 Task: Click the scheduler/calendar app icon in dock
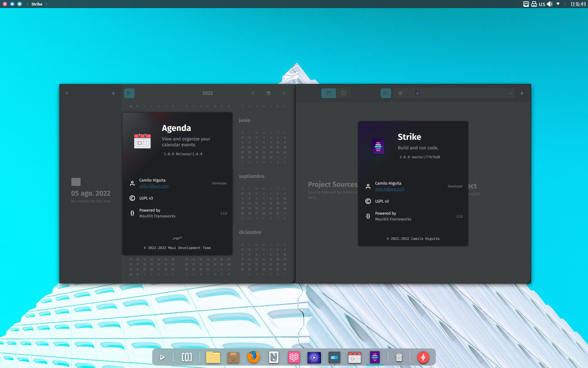355,357
